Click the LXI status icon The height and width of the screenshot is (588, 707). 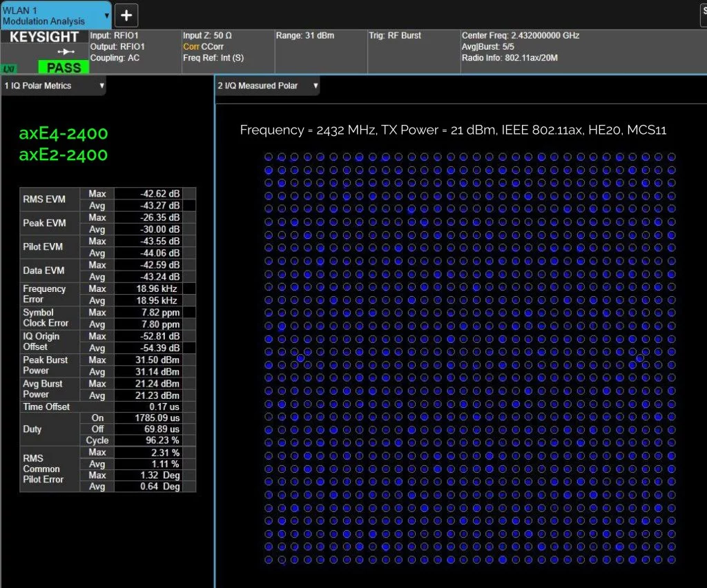(8, 68)
